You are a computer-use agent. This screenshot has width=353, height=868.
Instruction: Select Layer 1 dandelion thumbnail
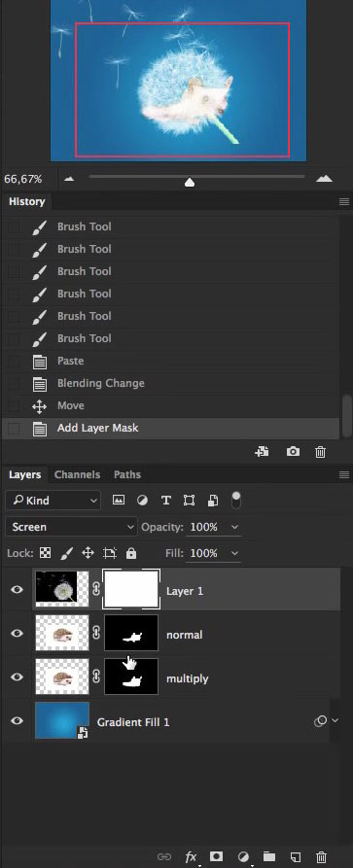62,590
